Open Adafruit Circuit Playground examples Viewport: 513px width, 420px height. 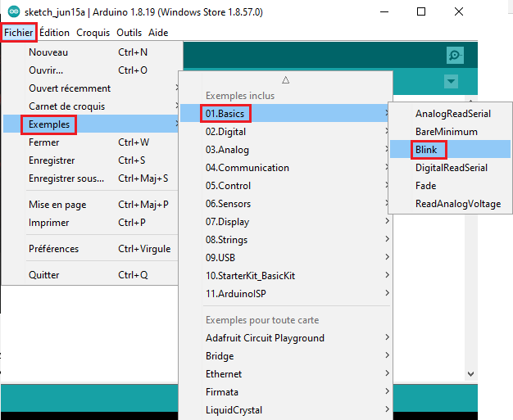click(285, 338)
